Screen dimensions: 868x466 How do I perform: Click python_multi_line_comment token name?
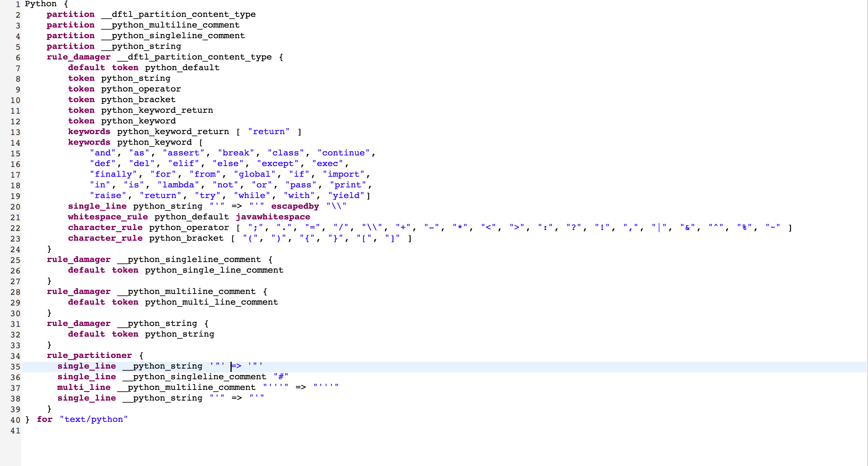coord(212,302)
